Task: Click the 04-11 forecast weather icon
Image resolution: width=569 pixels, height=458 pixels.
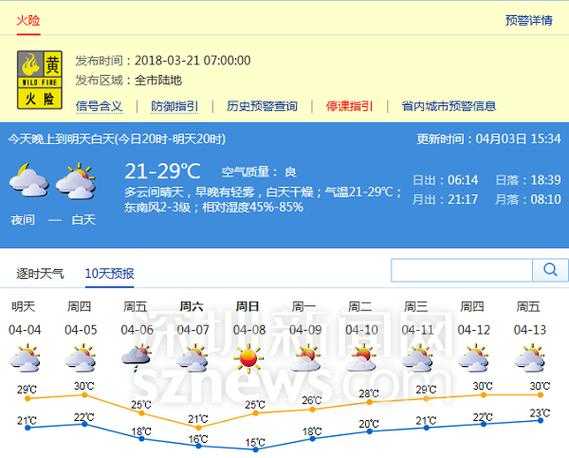Action: click(x=418, y=359)
